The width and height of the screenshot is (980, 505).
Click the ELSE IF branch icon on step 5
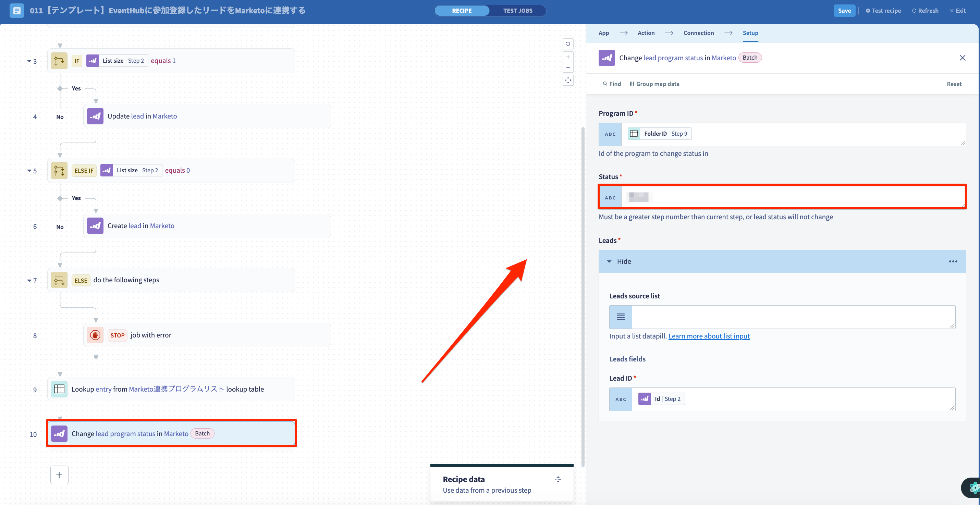coord(59,170)
